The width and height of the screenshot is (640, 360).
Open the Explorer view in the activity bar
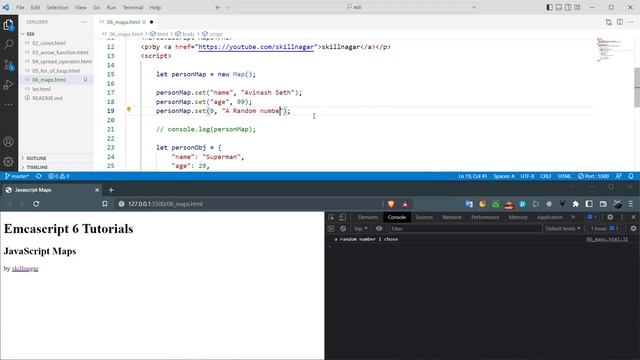point(8,25)
